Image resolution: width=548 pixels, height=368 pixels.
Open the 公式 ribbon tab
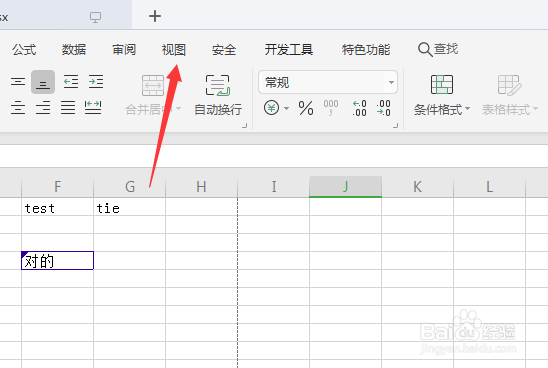24,50
